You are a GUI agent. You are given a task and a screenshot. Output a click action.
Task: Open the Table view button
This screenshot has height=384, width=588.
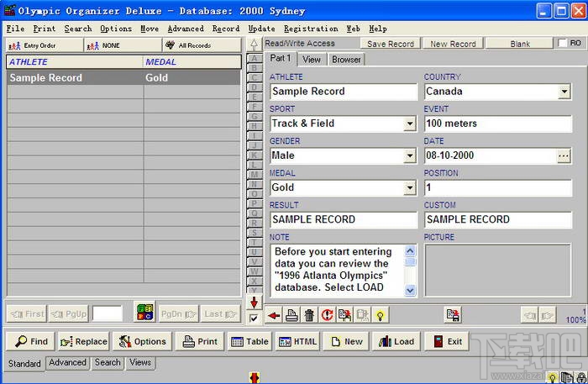click(249, 341)
